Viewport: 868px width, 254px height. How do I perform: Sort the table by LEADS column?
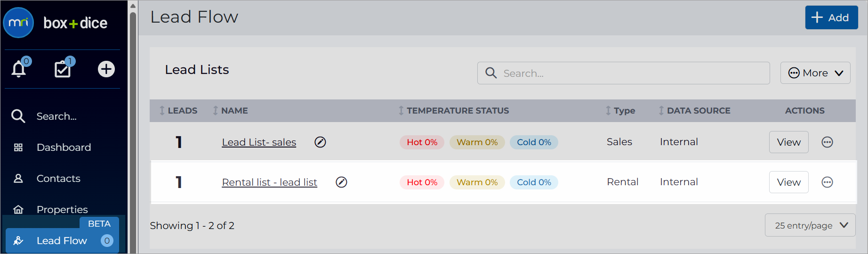[x=178, y=111]
